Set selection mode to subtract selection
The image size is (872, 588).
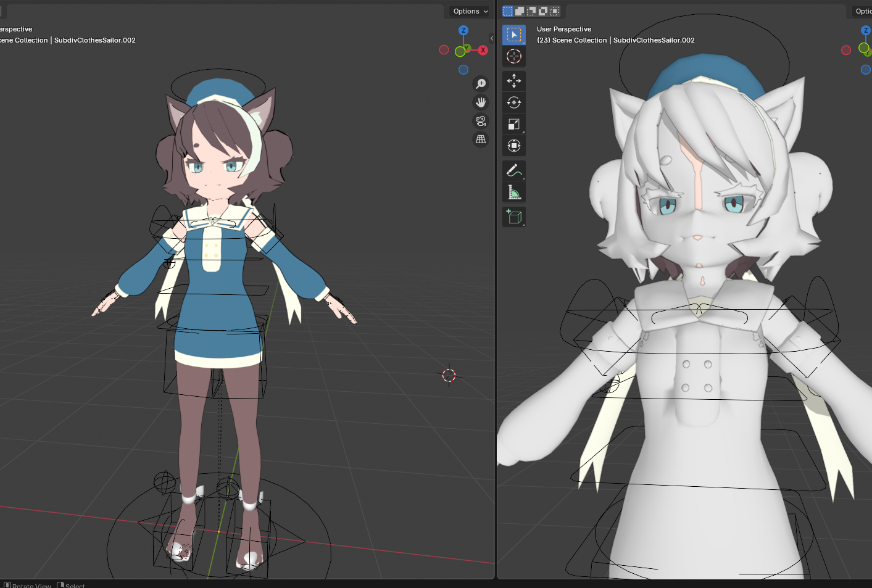click(x=531, y=11)
